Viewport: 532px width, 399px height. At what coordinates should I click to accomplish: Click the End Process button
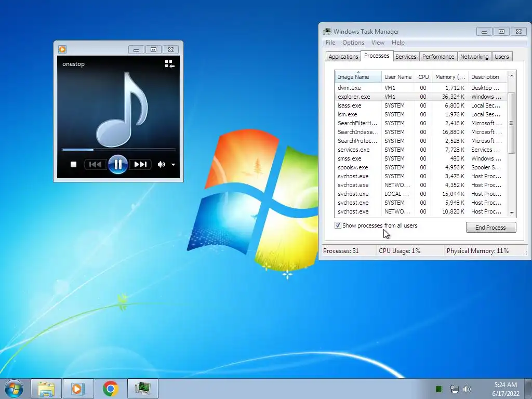(491, 228)
